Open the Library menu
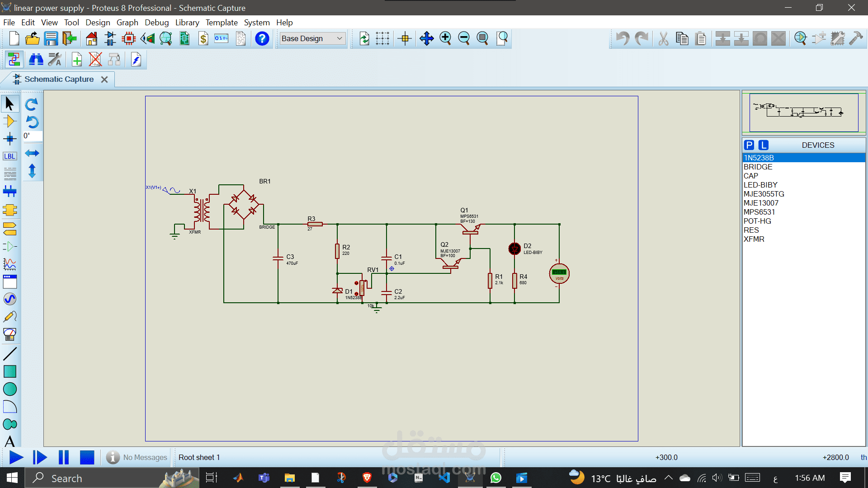This screenshot has width=868, height=488. (187, 22)
